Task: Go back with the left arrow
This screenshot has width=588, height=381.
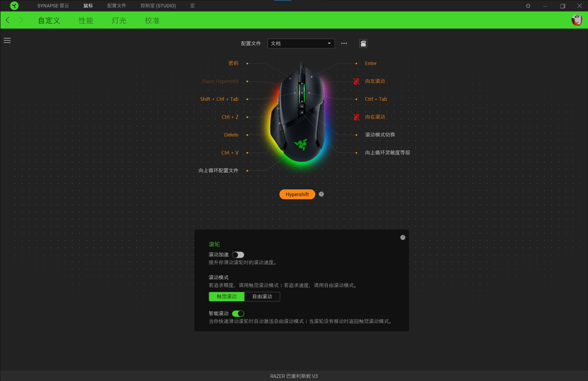Action: click(8, 20)
